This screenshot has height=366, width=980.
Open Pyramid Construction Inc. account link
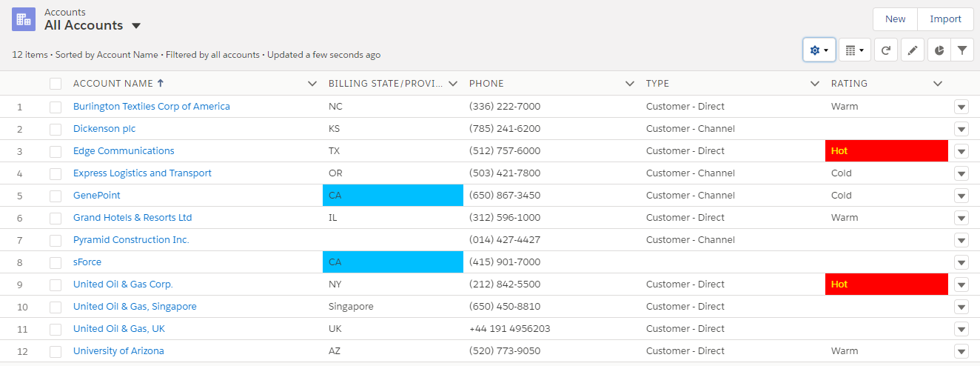(131, 239)
